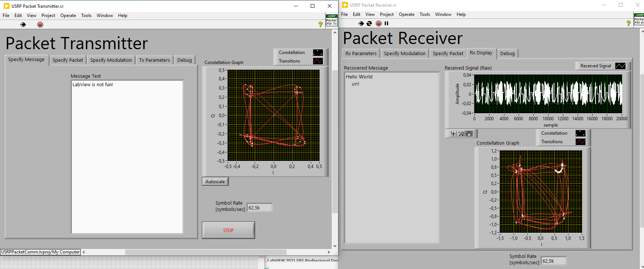Click Transmitter Constellation plot legend swatch
The width and height of the screenshot is (644, 269).
coord(318,53)
